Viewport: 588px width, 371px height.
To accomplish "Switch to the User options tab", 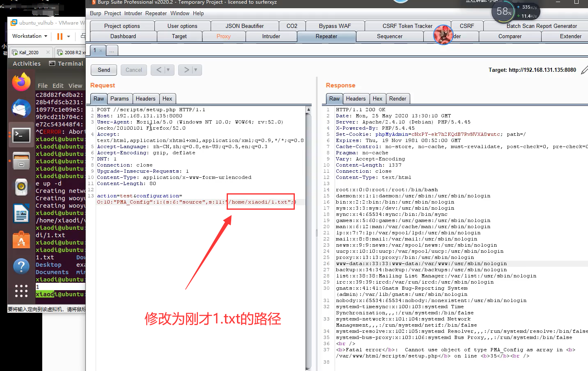I will click(182, 26).
